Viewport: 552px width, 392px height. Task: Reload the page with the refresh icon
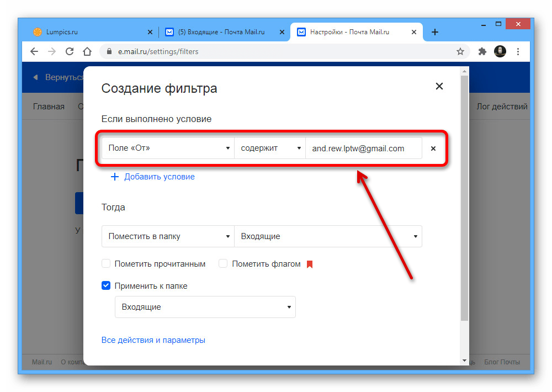pos(70,51)
